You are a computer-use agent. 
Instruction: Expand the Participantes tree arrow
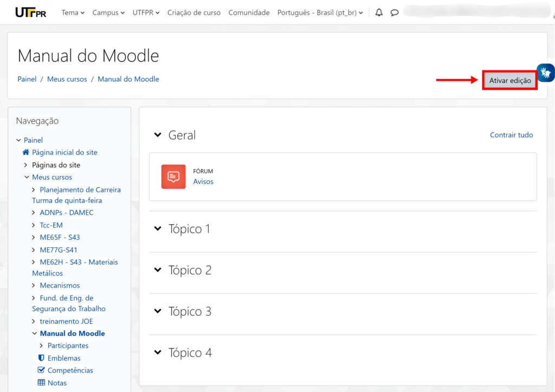[x=41, y=345]
